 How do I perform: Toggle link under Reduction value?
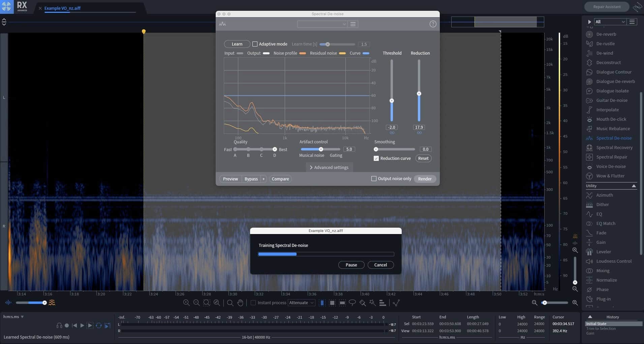tap(419, 133)
